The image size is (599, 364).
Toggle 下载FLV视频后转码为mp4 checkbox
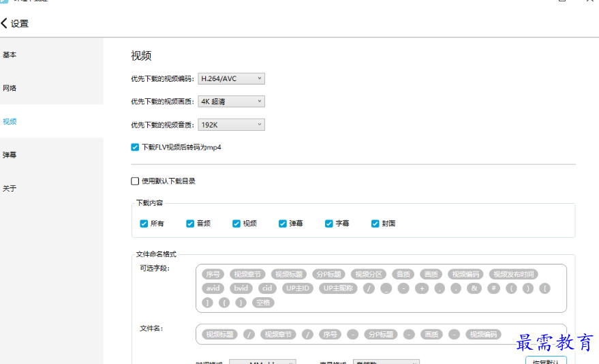(x=135, y=147)
